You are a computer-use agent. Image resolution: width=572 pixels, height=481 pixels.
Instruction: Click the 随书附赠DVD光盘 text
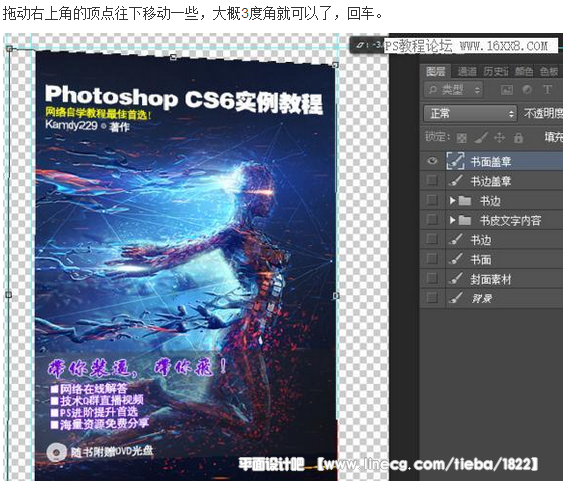pyautogui.click(x=111, y=451)
